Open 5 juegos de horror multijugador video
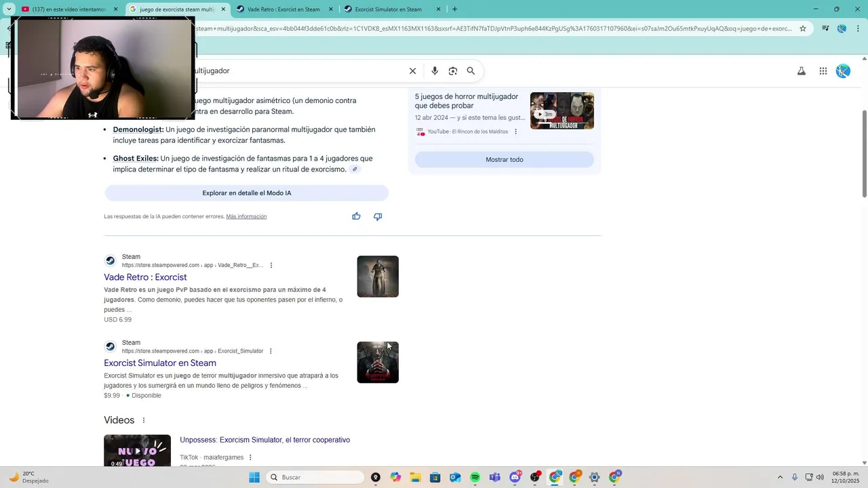The image size is (868, 488). coord(467,101)
